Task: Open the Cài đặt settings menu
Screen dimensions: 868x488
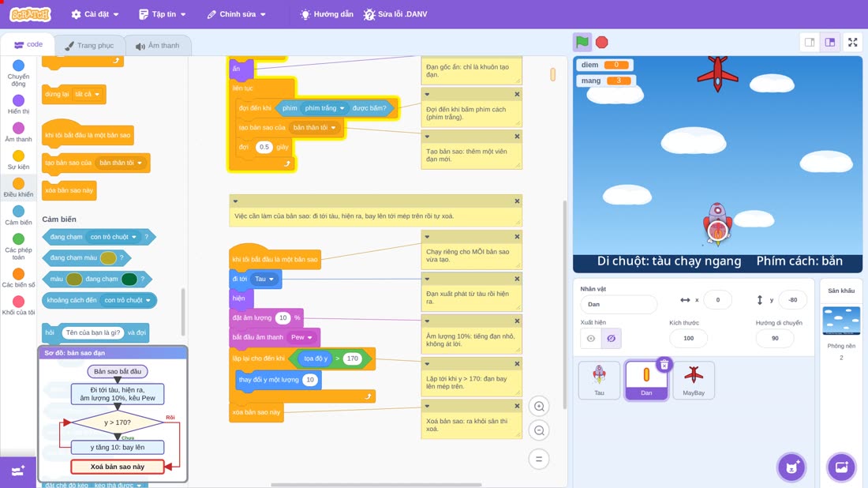Action: 95,14
